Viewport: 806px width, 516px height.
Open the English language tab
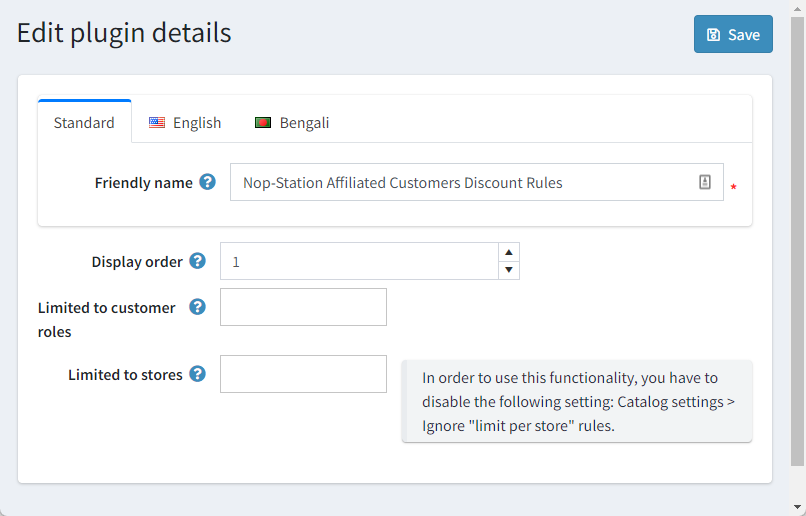tap(185, 122)
